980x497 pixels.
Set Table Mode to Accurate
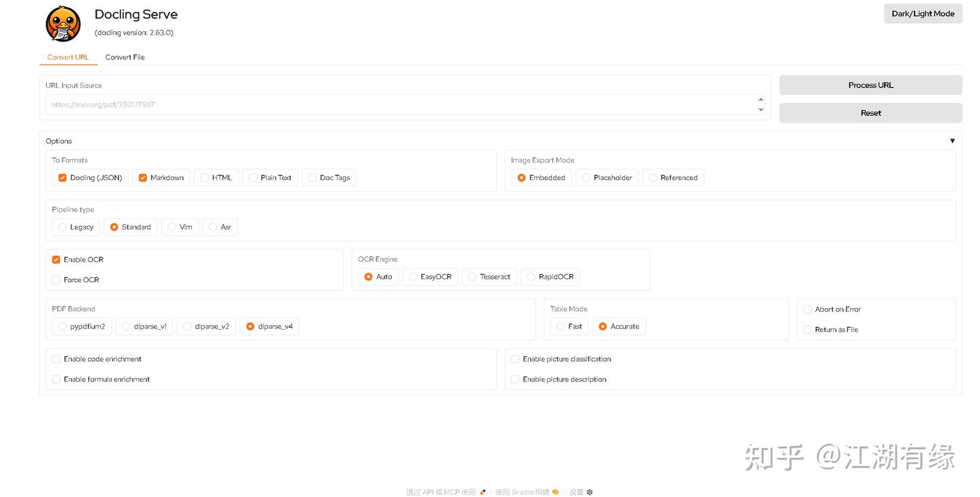(x=603, y=326)
